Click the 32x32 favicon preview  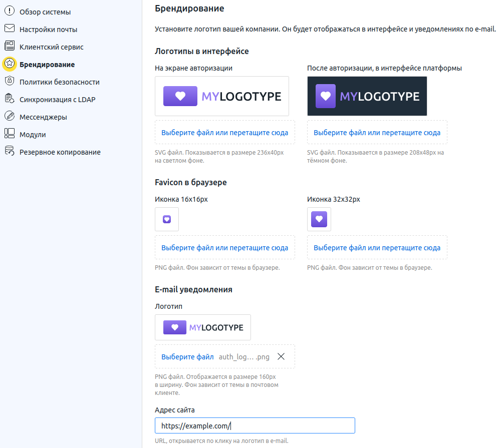point(319,219)
